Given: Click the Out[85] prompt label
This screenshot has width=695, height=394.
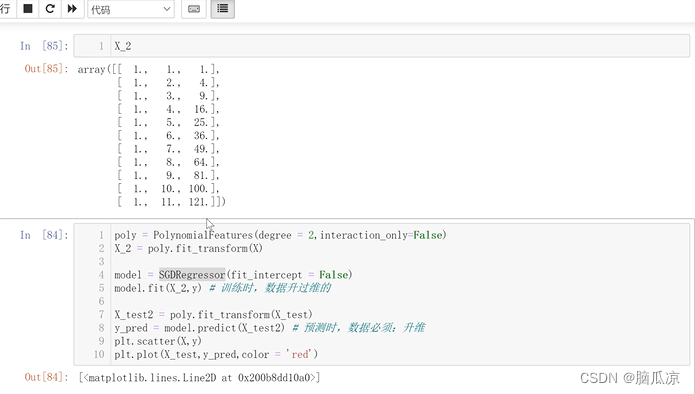Looking at the screenshot, I should (x=47, y=69).
